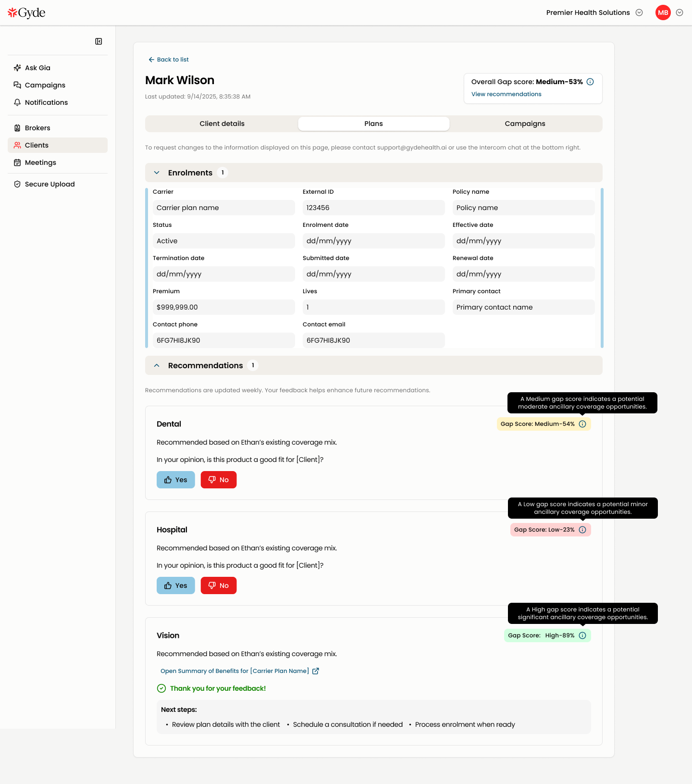This screenshot has height=784, width=692.
Task: Click the Enrolment date field
Action: pyautogui.click(x=374, y=241)
